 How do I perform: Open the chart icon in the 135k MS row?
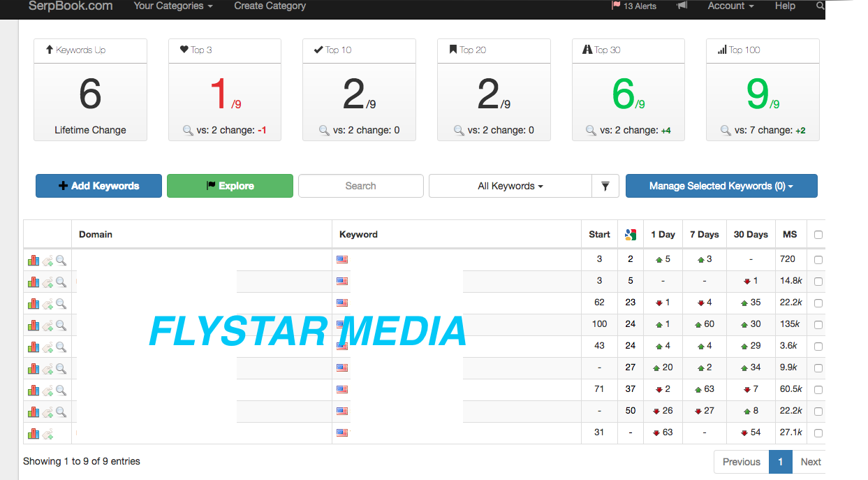pyautogui.click(x=33, y=326)
